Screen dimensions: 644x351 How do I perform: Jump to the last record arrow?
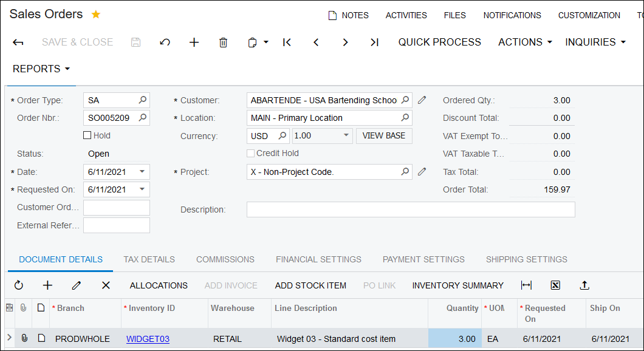tap(374, 43)
